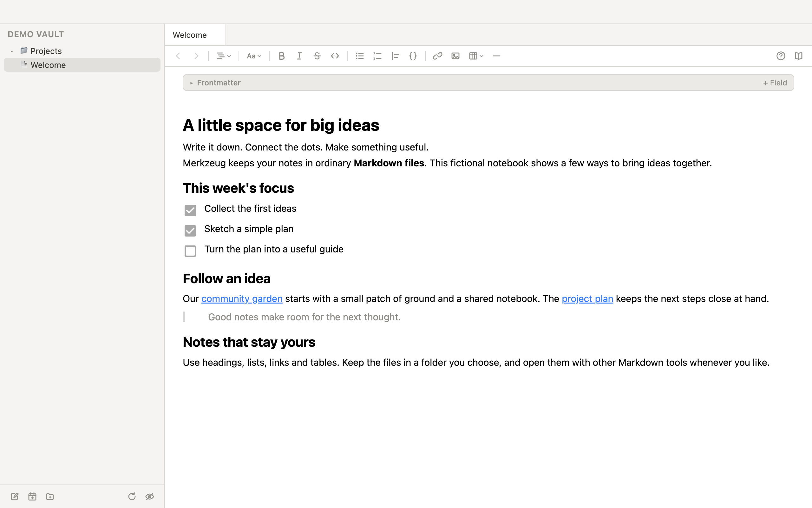The height and width of the screenshot is (508, 812).
Task: Create a new note
Action: click(14, 496)
